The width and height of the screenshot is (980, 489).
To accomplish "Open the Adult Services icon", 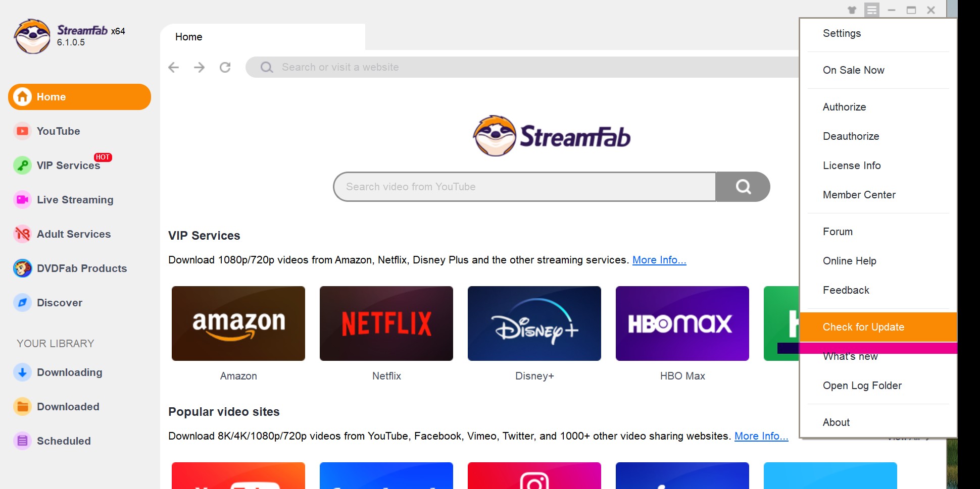I will [x=22, y=234].
